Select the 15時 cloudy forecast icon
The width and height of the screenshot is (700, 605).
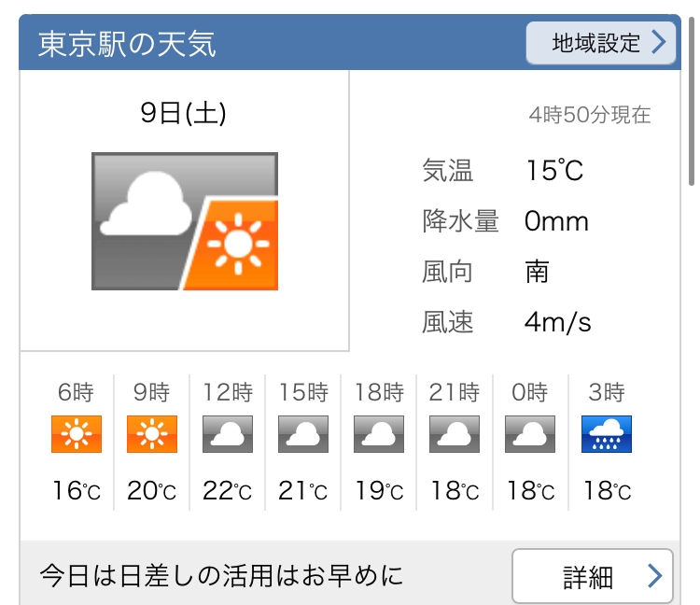click(x=303, y=434)
